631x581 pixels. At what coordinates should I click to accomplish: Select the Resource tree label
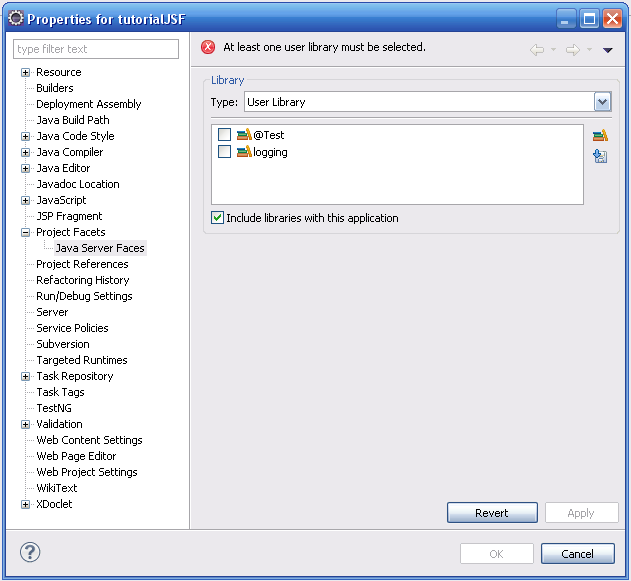point(59,72)
